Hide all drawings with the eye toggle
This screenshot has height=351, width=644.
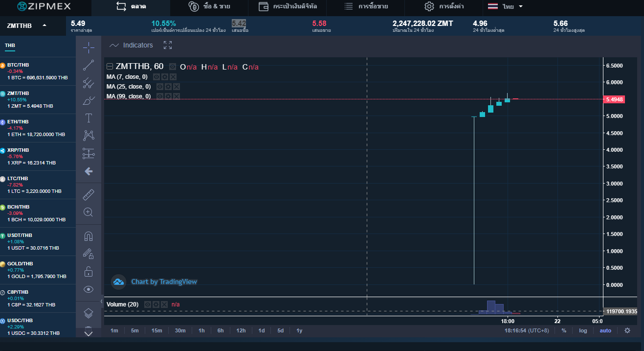pos(89,289)
